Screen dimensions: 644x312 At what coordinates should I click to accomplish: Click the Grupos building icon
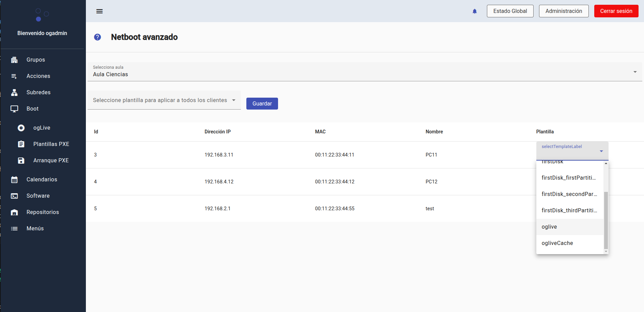14,60
